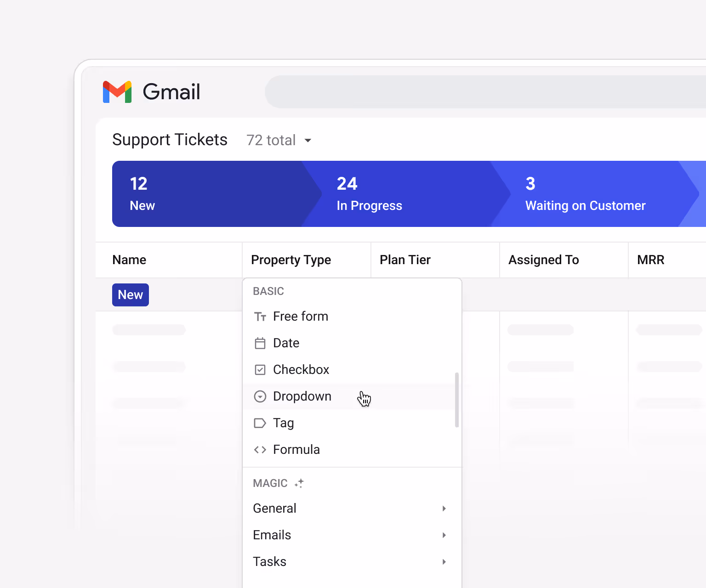Click the Support Tickets title
The width and height of the screenshot is (706, 588).
tap(170, 140)
